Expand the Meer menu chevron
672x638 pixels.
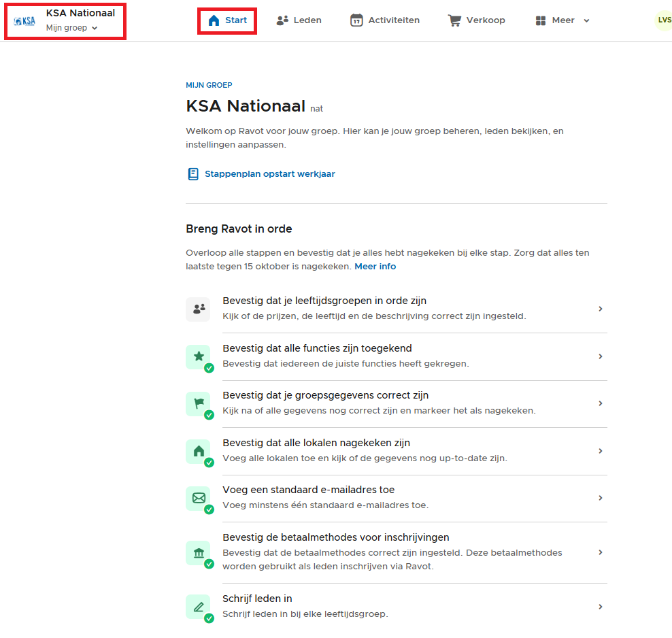(587, 20)
